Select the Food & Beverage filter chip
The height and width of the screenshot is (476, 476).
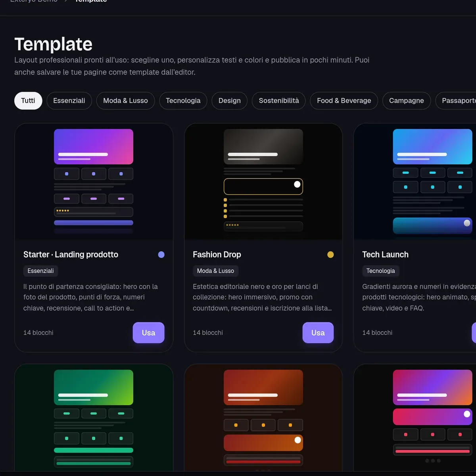(x=344, y=101)
